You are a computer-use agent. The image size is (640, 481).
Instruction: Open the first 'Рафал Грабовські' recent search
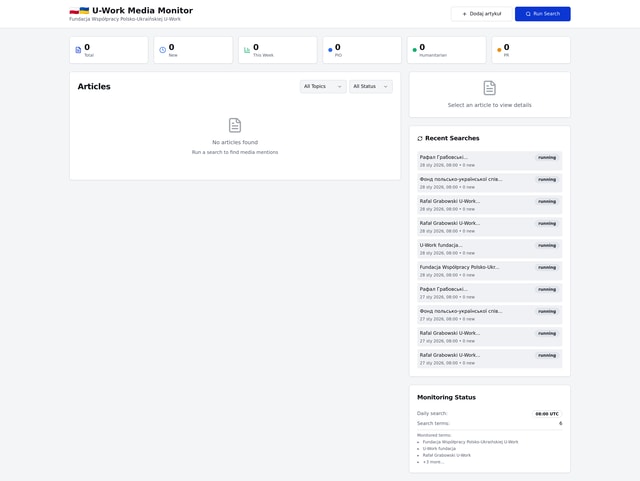489,161
